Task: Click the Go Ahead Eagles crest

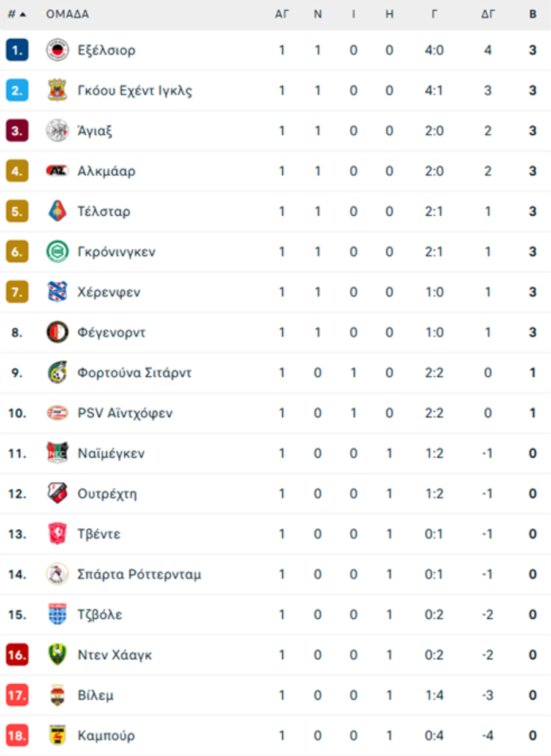Action: 58,91
